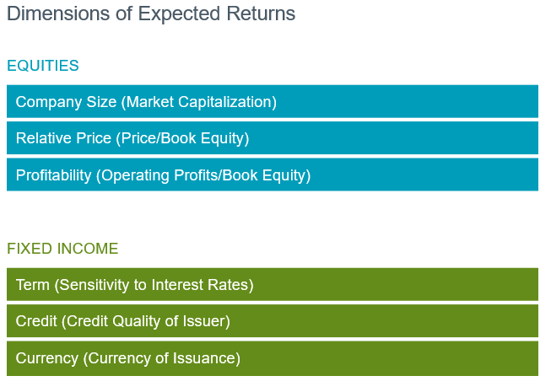Select the '(Price/Book Equity)' text
Image resolution: width=551 pixels, height=392 pixels.
point(183,138)
